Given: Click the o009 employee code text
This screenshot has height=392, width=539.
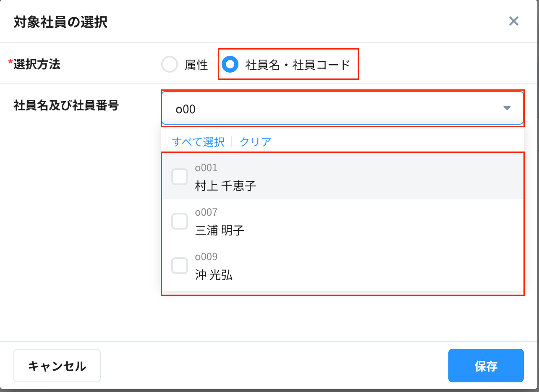Looking at the screenshot, I should click(x=206, y=257).
